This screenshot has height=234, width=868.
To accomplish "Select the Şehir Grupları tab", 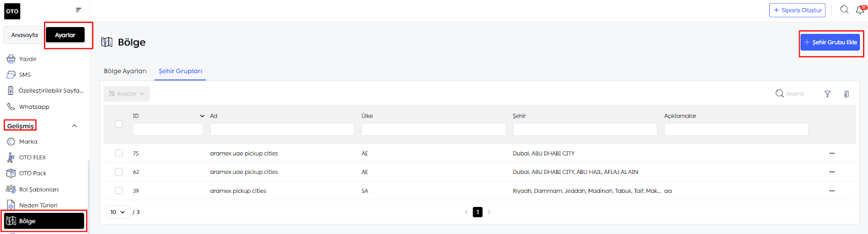I will 180,71.
